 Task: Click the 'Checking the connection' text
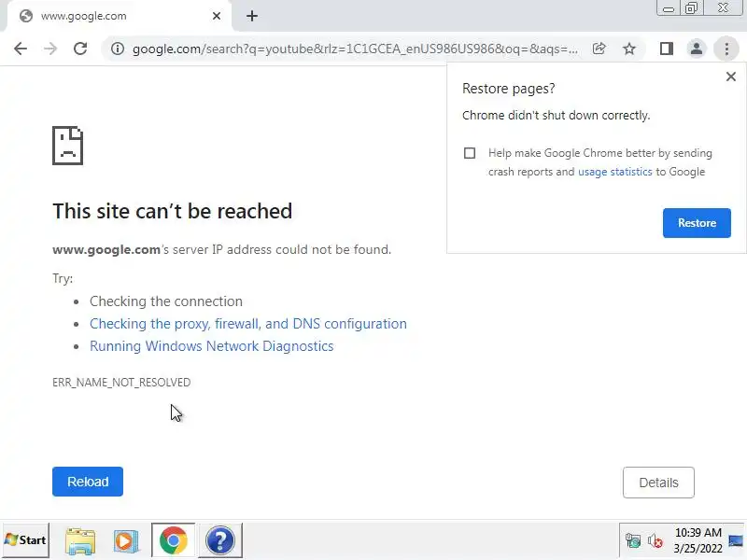click(166, 301)
